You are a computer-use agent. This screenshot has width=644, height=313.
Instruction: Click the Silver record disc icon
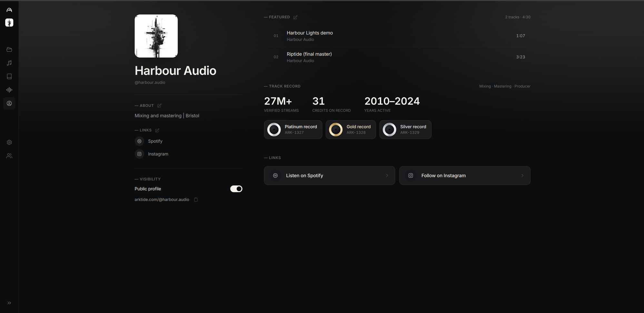tap(390, 130)
